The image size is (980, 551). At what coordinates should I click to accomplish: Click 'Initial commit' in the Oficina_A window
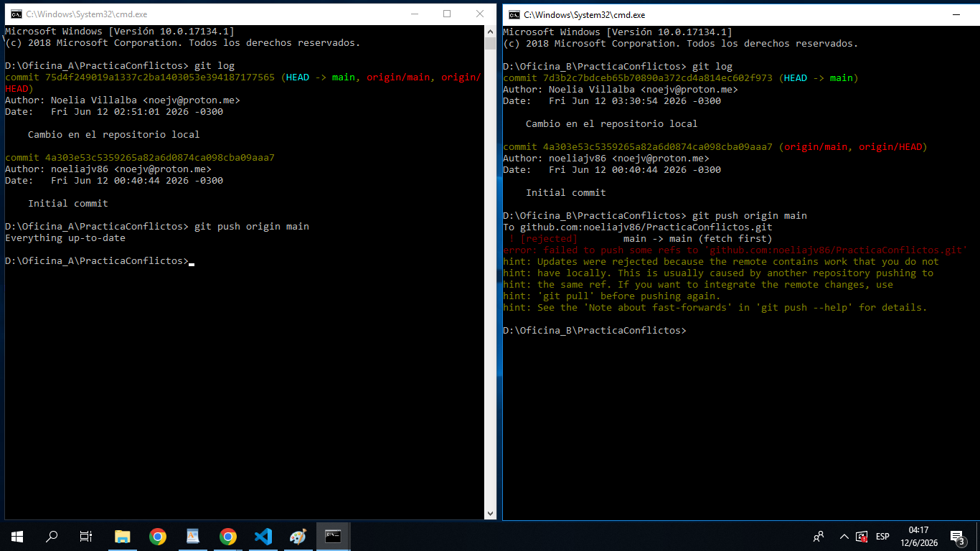68,204
